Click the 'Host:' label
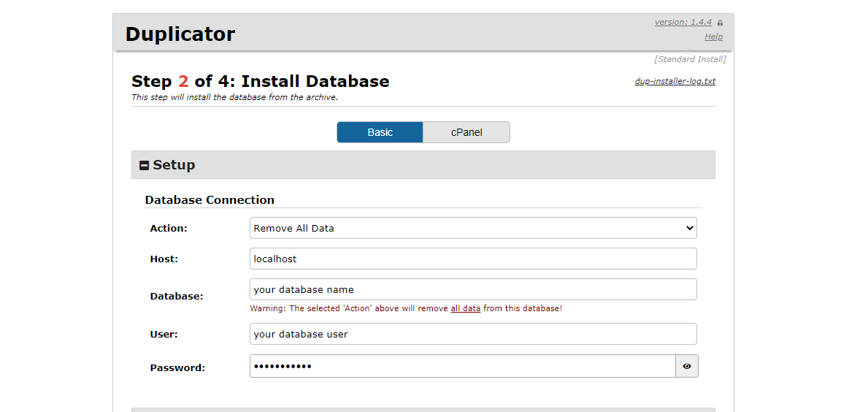 point(164,259)
